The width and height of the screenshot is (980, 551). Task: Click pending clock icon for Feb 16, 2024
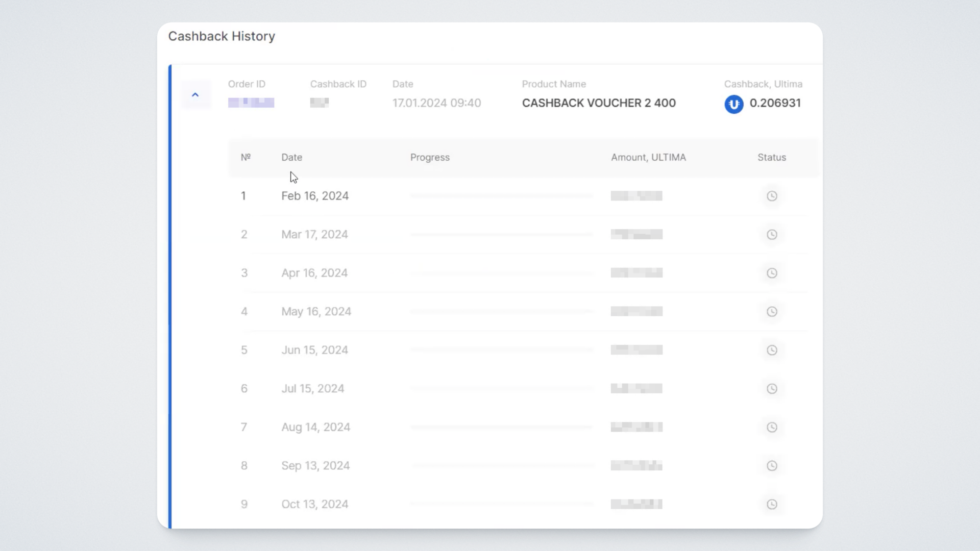772,196
